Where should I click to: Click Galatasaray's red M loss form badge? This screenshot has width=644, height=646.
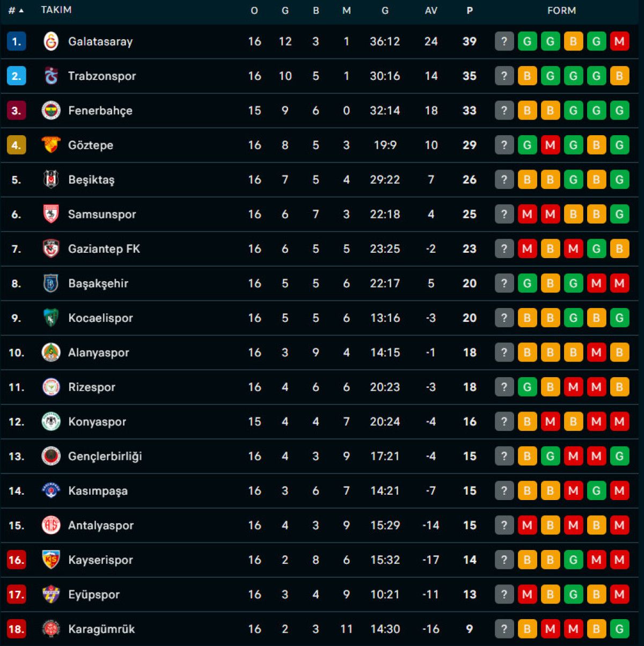pyautogui.click(x=619, y=41)
